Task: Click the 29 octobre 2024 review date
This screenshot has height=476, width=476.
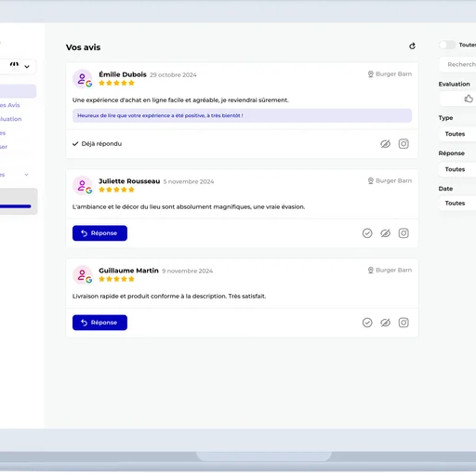Action: point(173,75)
